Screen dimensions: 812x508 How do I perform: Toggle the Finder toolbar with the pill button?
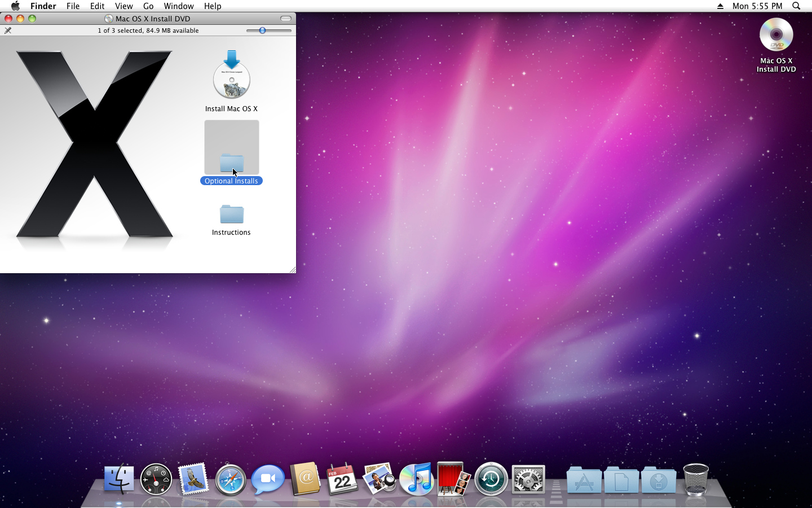pyautogui.click(x=286, y=19)
